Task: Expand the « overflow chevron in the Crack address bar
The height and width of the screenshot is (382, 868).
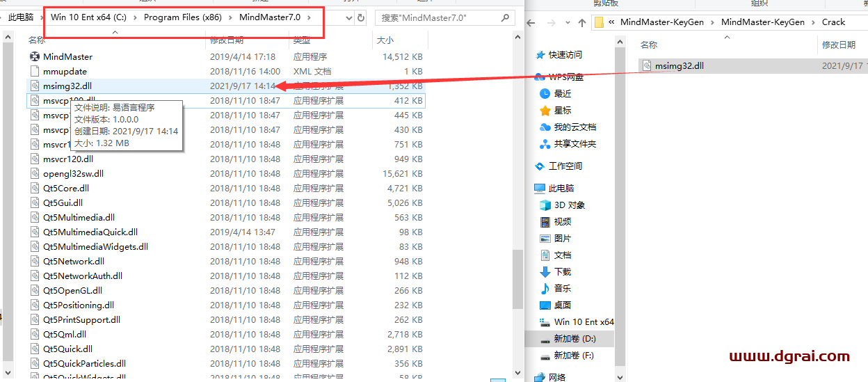Action: [611, 22]
